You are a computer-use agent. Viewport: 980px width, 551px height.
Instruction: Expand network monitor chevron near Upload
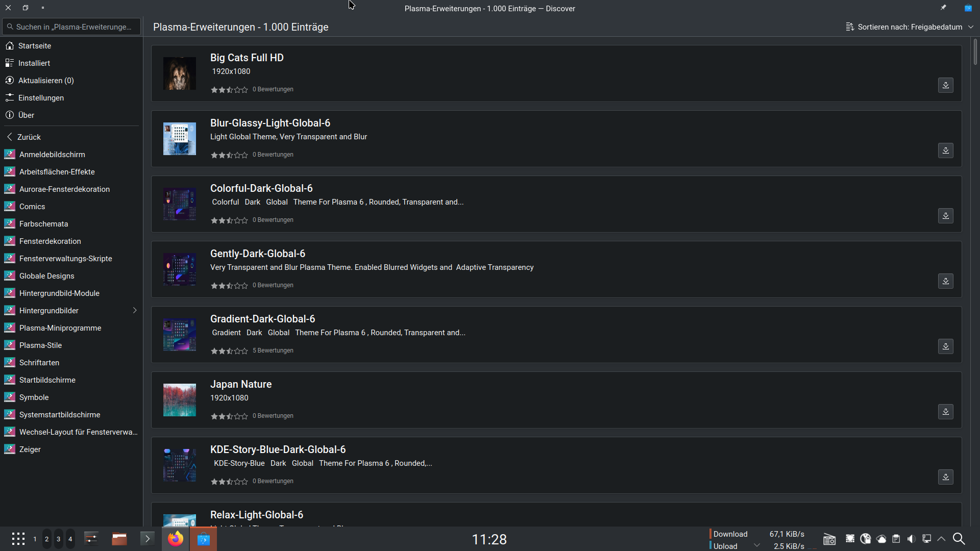tap(757, 545)
